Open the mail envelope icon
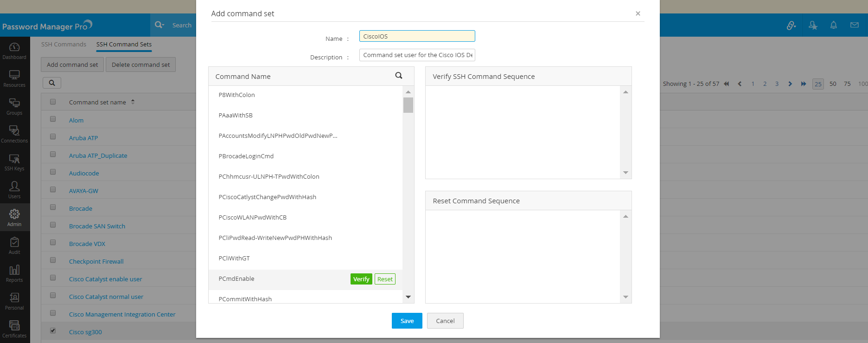Screen dimensions: 868x343 [x=854, y=25]
